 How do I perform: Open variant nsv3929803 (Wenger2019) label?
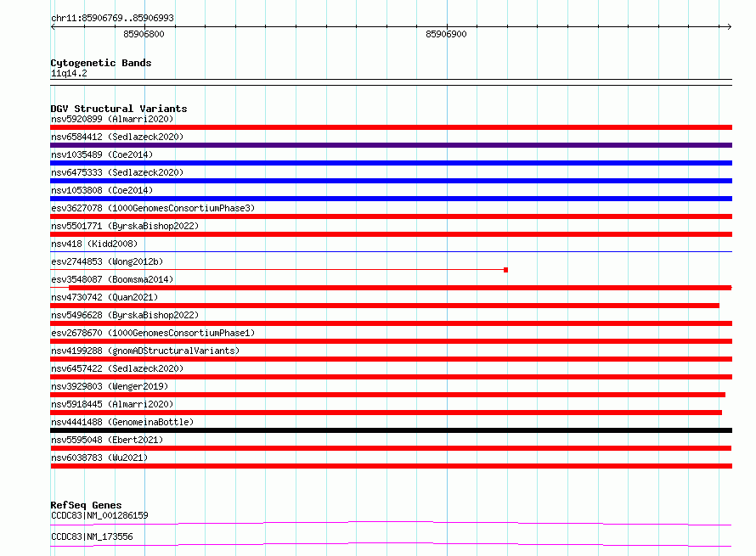point(110,386)
